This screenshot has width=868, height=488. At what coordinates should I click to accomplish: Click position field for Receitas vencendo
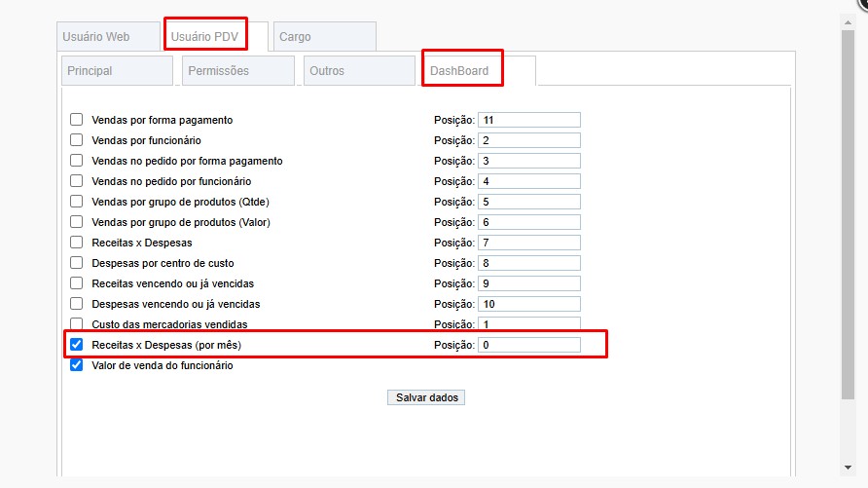pos(529,283)
